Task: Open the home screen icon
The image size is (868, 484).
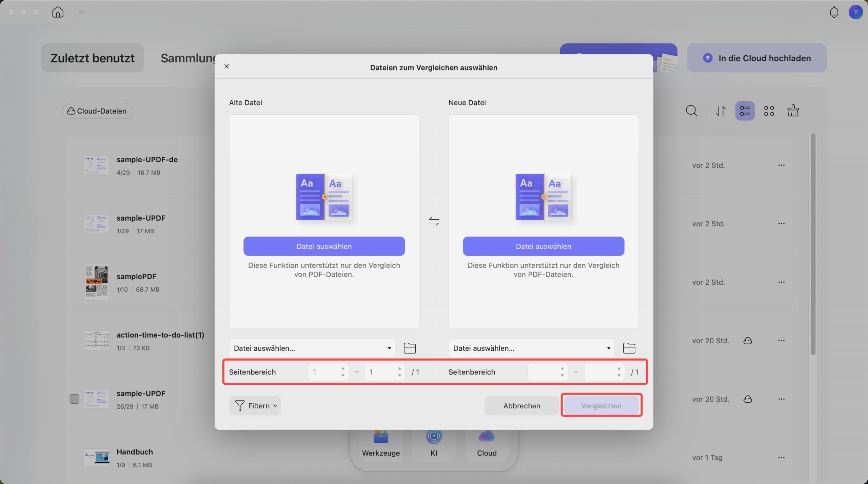Action: pos(58,12)
